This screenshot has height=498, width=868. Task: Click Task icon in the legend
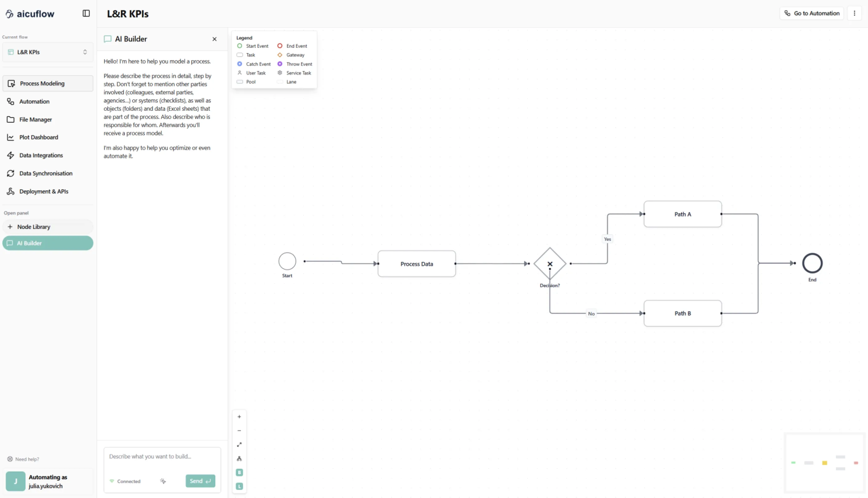[x=240, y=55]
